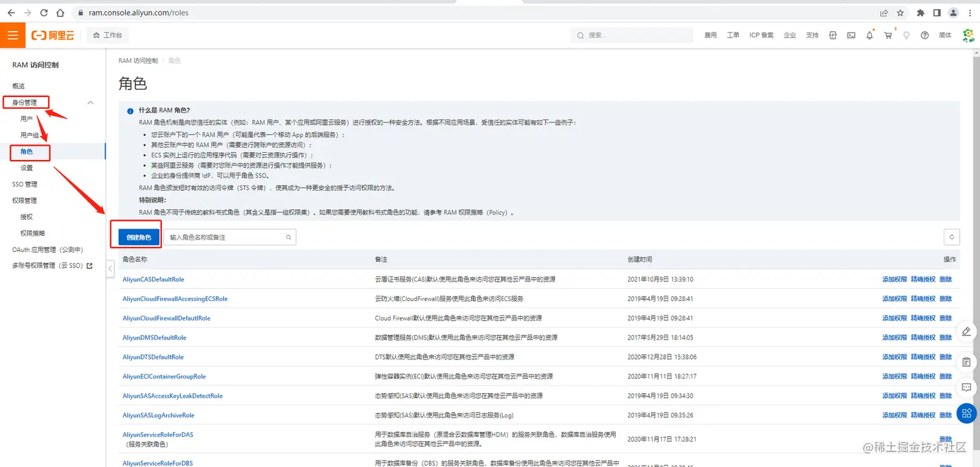This screenshot has height=467, width=980.
Task: Switch language via 简体
Action: 945,35
